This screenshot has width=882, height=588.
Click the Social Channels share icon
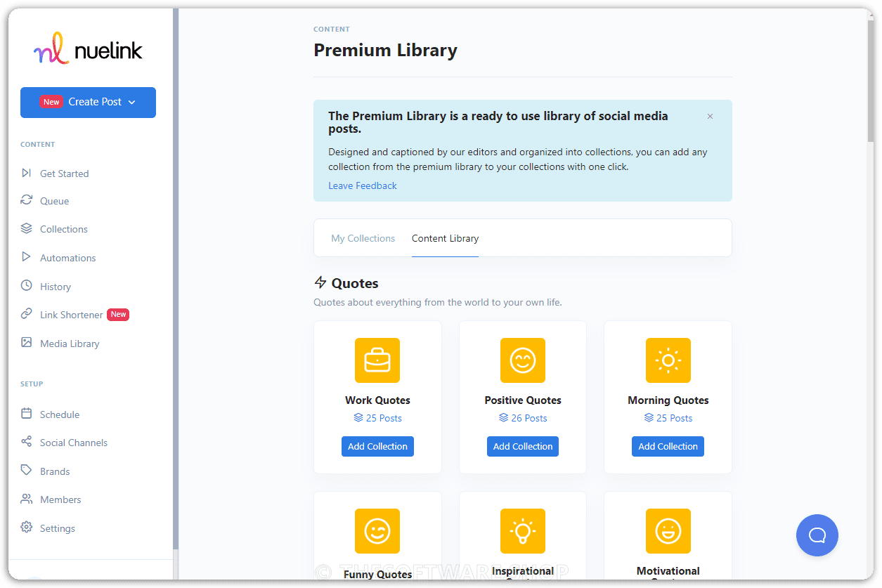coord(26,442)
